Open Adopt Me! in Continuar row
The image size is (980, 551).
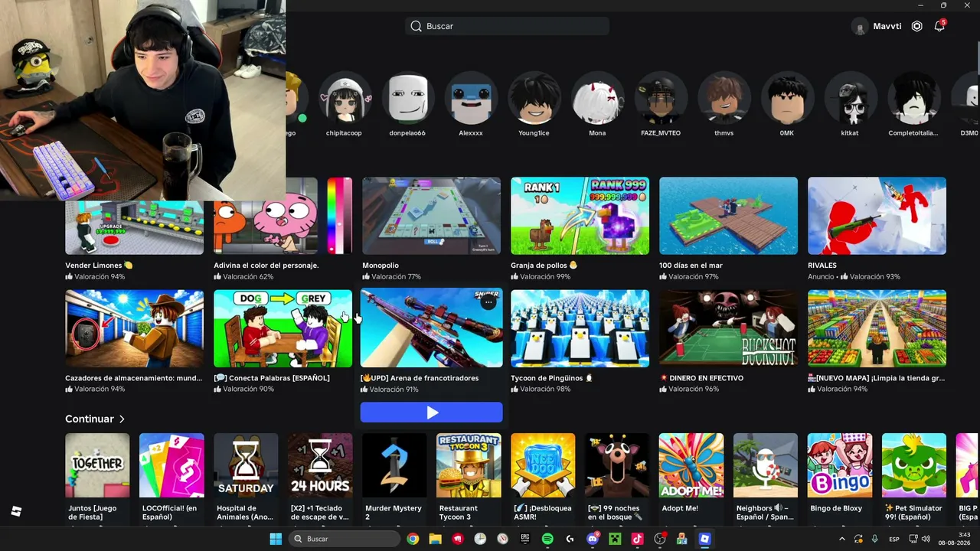point(691,465)
